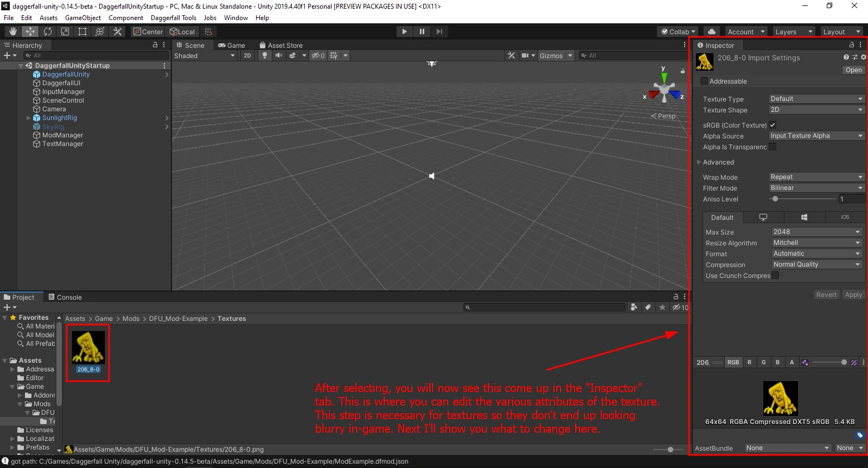Image resolution: width=868 pixels, height=468 pixels.
Task: Click Search by Type in Project
Action: click(x=634, y=307)
